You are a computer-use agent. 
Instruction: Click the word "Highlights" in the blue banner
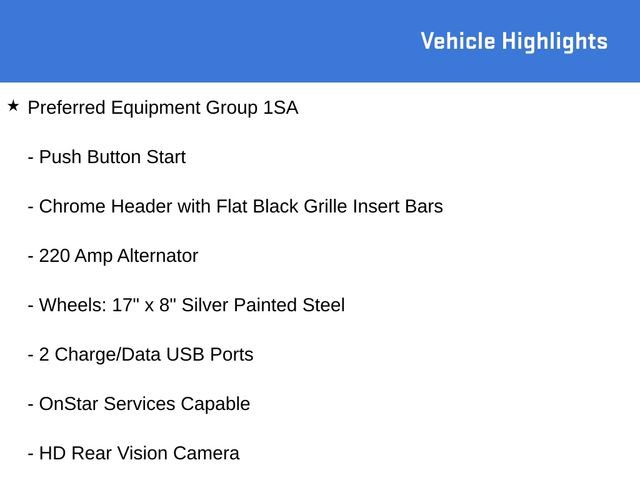pos(555,42)
